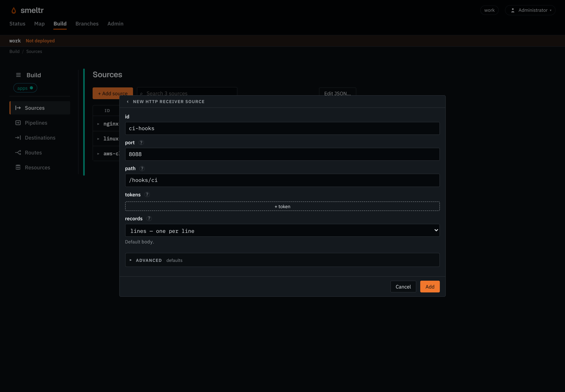Click into the port input field
Screen dimensions: 565x392
tap(282, 154)
